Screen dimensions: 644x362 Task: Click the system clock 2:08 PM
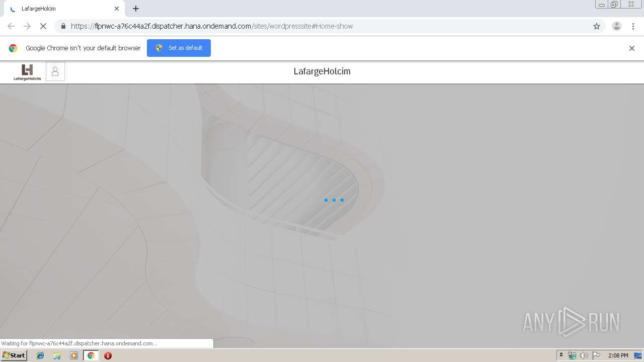[x=618, y=355]
